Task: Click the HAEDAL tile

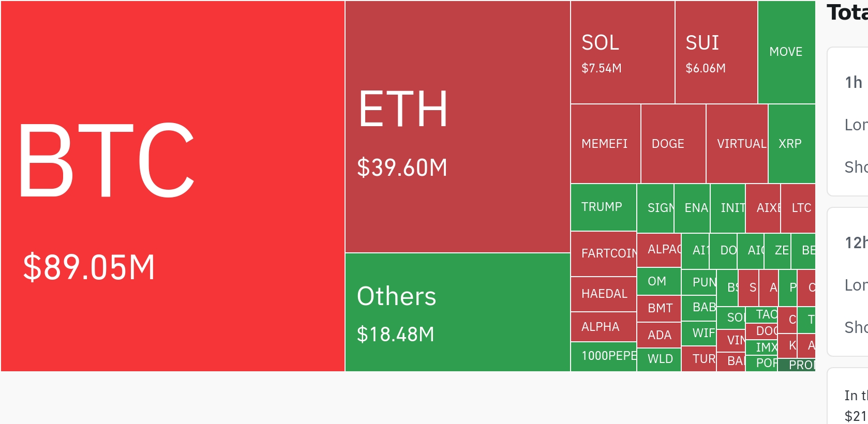Action: [x=603, y=294]
